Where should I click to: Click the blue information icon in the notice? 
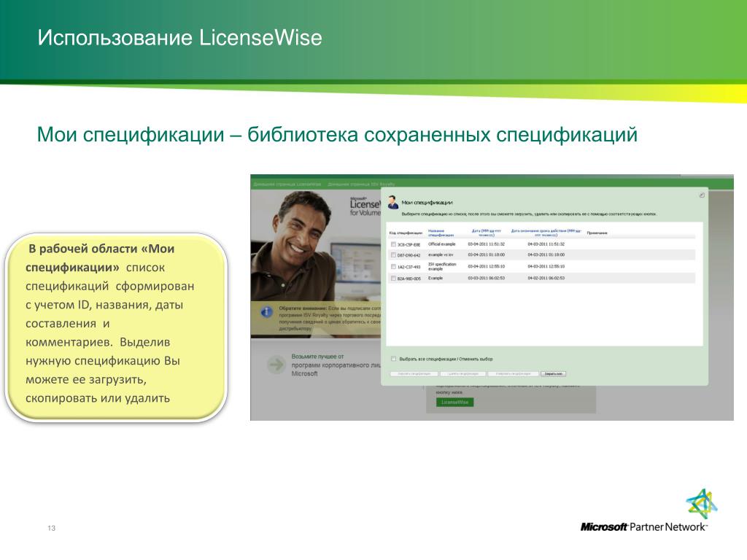pos(266,312)
